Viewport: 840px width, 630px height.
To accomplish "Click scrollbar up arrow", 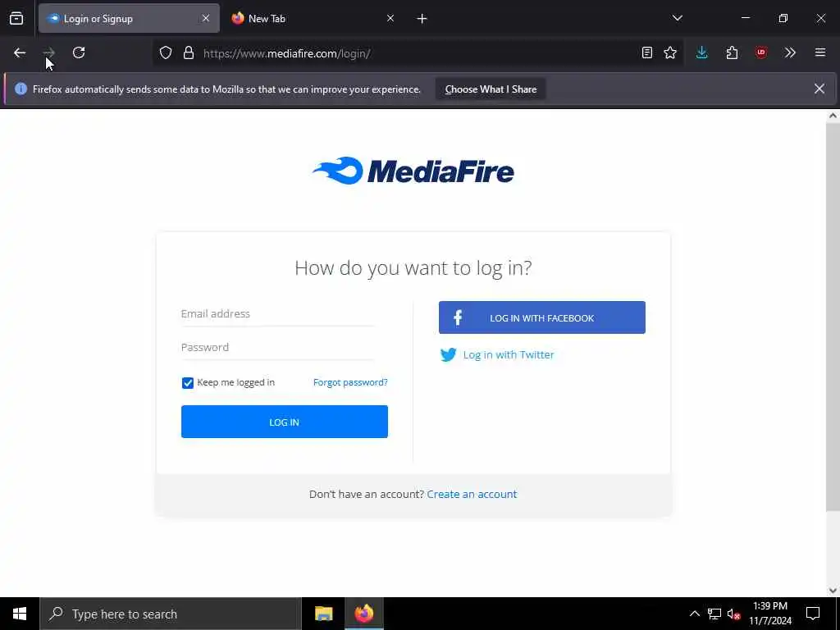I will click(x=833, y=116).
